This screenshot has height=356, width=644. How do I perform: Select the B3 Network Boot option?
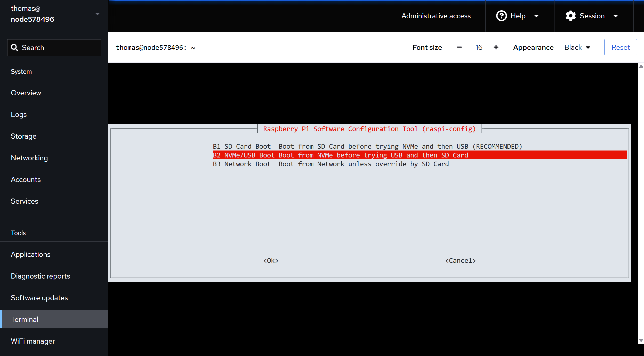coord(331,164)
